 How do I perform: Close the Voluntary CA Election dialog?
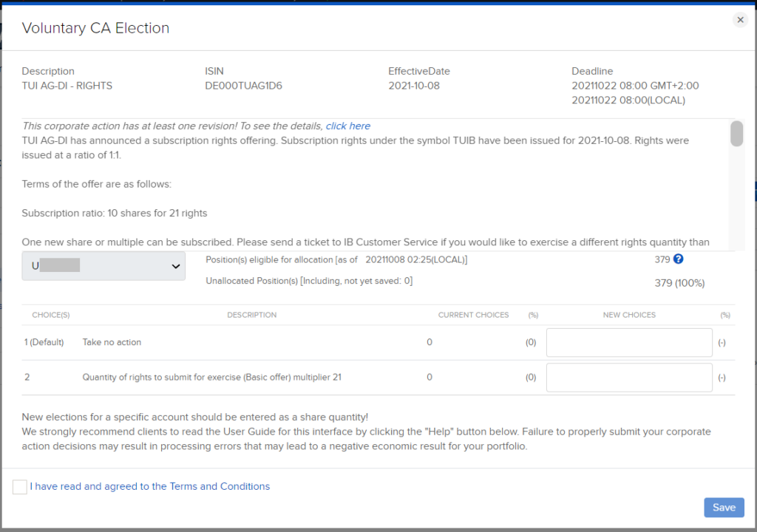click(740, 20)
